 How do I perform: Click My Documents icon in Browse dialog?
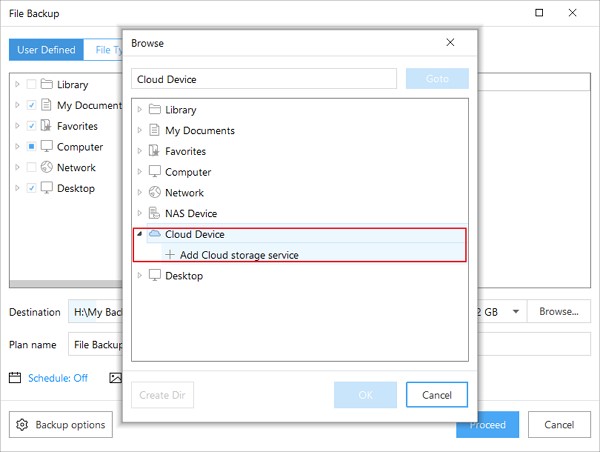tap(154, 130)
